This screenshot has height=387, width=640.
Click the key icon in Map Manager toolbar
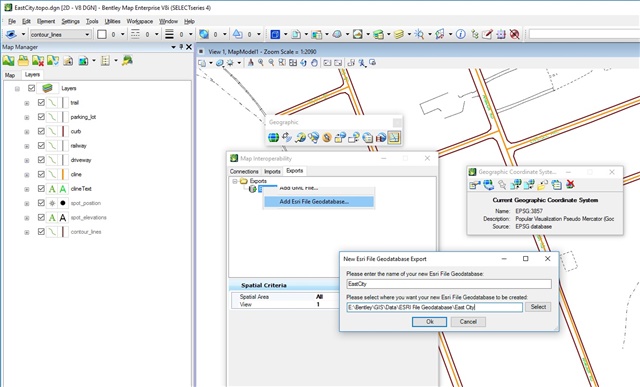point(127,61)
